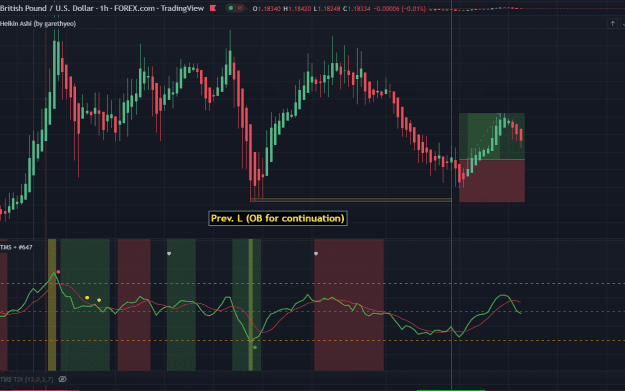Click the Prev. L (OB for continuation) label
This screenshot has height=391, width=625.
[278, 218]
